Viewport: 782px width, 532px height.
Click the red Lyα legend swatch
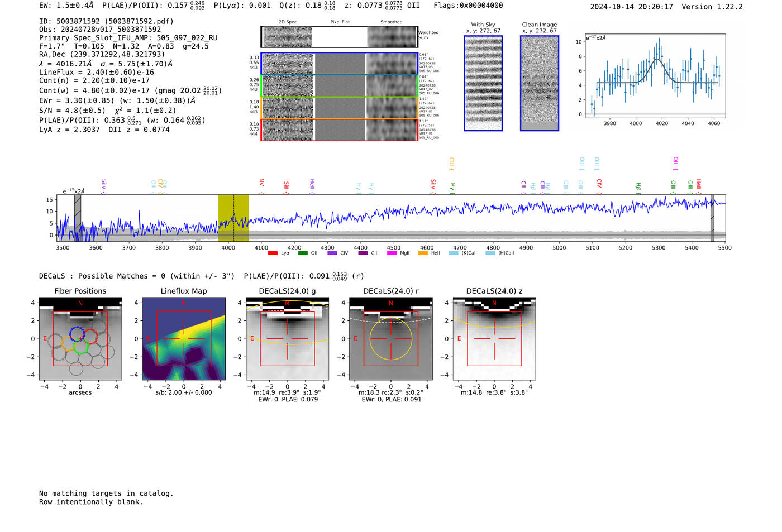pyautogui.click(x=273, y=253)
